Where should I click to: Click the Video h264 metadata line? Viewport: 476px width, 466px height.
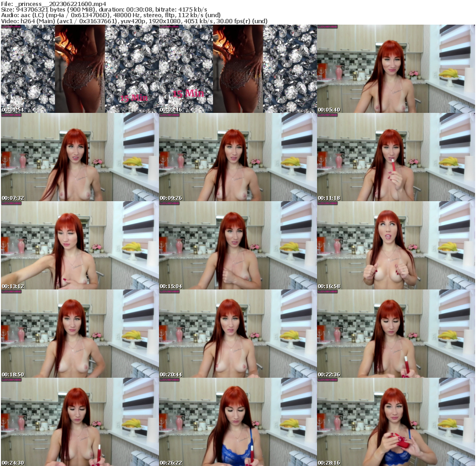click(135, 21)
